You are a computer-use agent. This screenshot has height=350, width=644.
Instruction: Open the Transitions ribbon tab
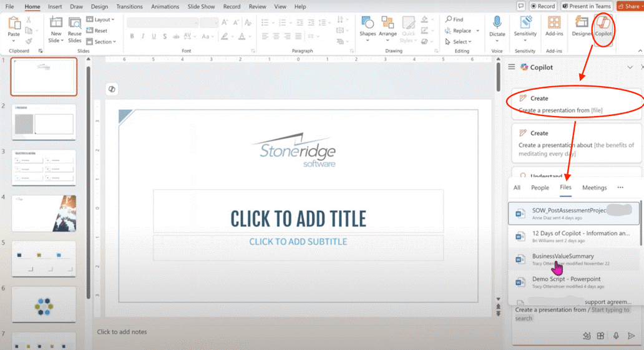129,7
